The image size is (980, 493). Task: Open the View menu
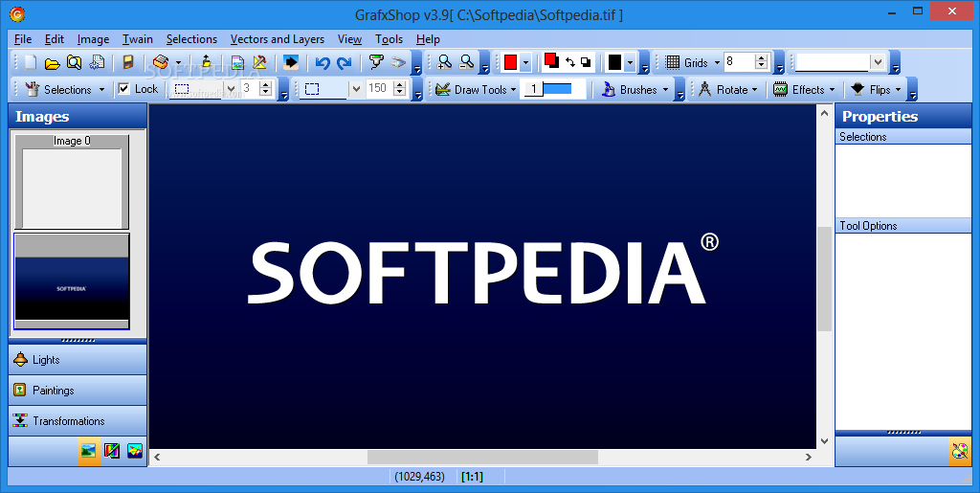click(x=349, y=38)
